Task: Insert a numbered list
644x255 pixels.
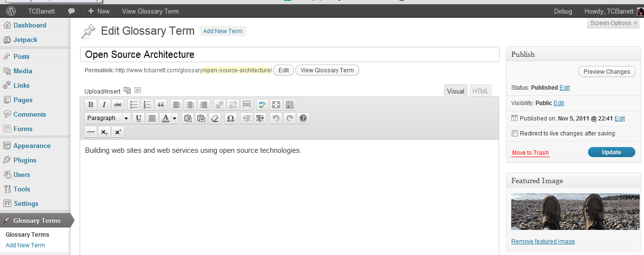Action: tap(148, 105)
